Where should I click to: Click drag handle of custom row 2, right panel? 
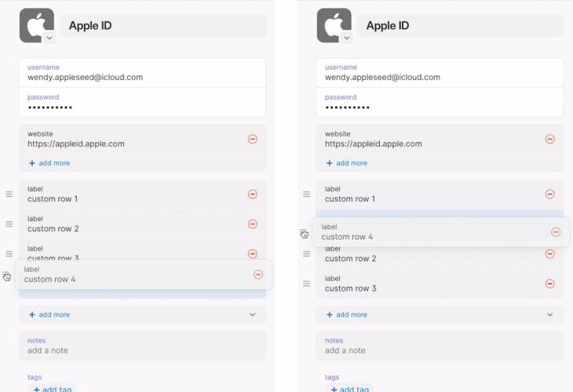coord(307,253)
